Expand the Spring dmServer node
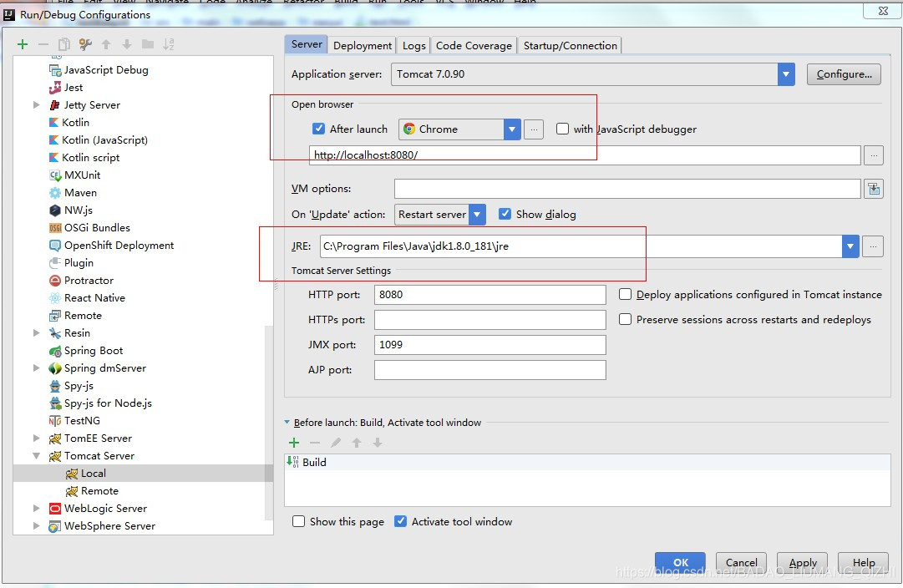 coord(36,368)
